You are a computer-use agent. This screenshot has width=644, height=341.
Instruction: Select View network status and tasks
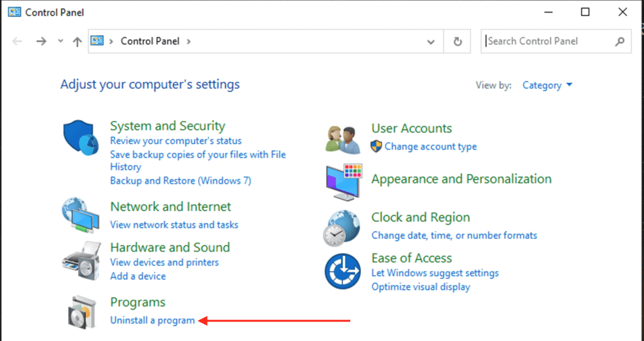[174, 224]
